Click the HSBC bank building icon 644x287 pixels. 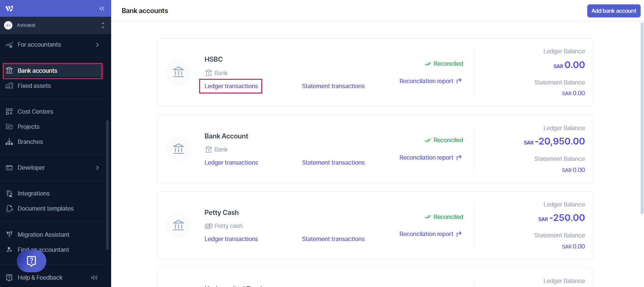click(178, 72)
